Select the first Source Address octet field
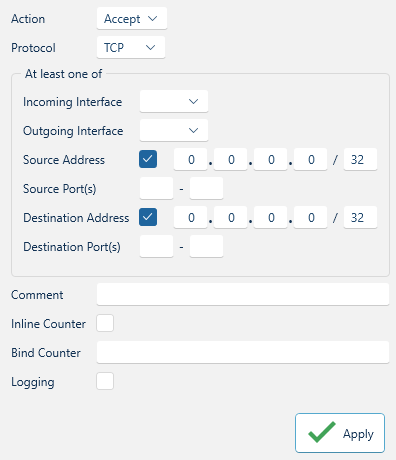Image resolution: width=396 pixels, height=460 pixels. tap(190, 159)
